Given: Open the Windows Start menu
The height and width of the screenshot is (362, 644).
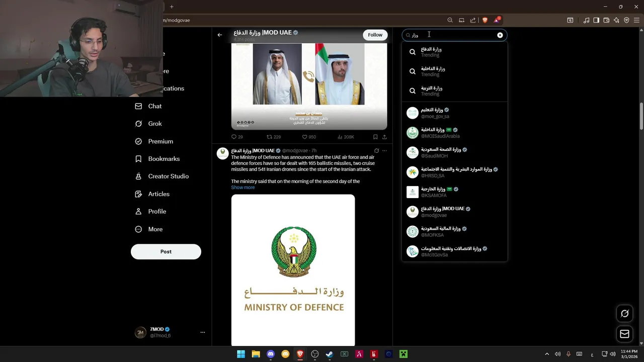Looking at the screenshot, I should tap(241, 354).
